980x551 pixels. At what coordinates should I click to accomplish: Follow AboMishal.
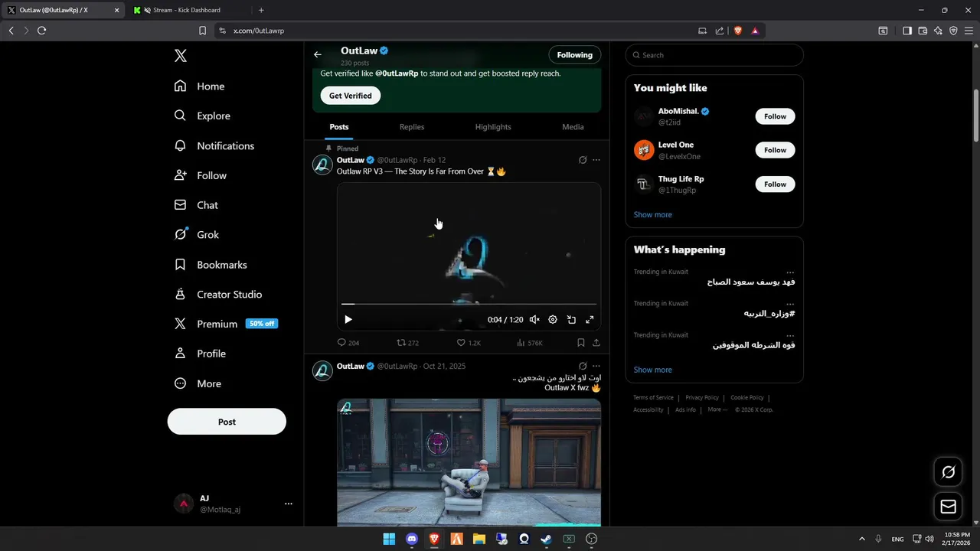coord(775,116)
